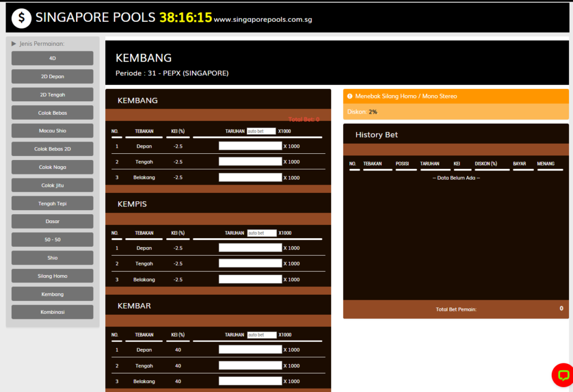Focus the KEMBAR auto bet field
Image resolution: width=573 pixels, height=392 pixels.
pos(262,335)
